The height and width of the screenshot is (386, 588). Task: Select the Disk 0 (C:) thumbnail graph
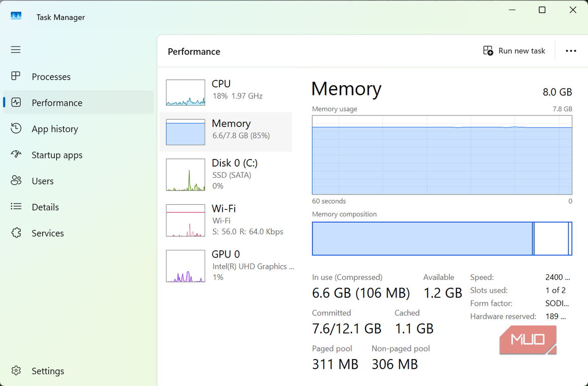click(186, 174)
